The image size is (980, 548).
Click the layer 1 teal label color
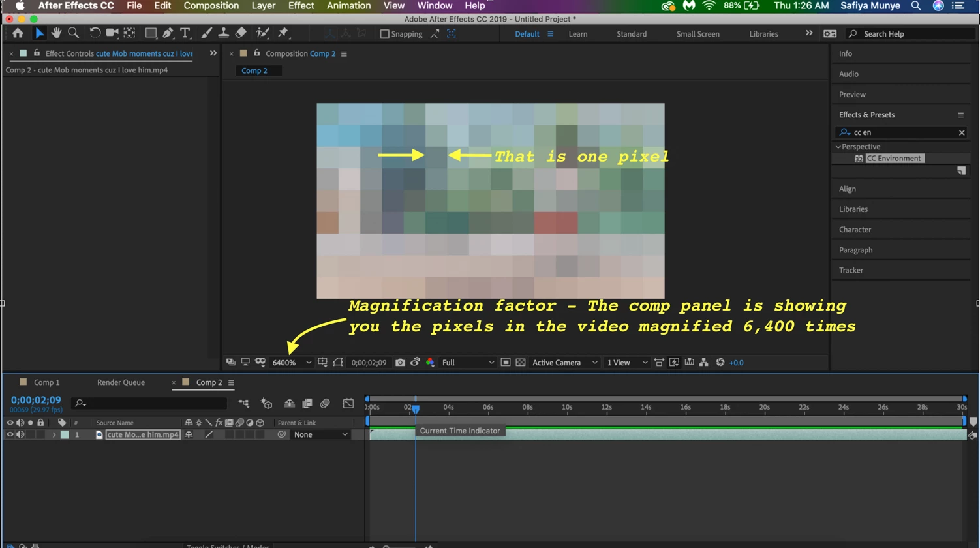[x=65, y=434]
